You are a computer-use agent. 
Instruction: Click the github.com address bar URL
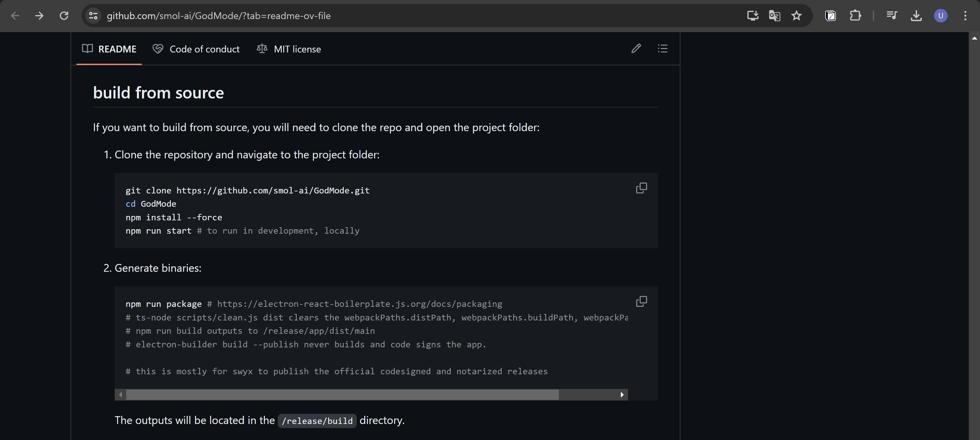(x=219, y=16)
